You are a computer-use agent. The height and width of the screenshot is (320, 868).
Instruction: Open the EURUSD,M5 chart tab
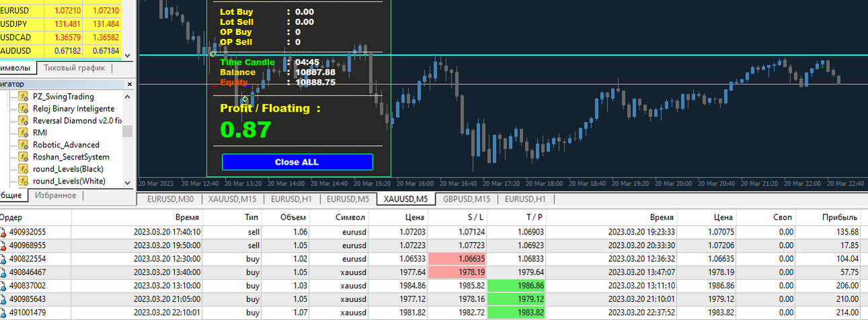coord(348,199)
